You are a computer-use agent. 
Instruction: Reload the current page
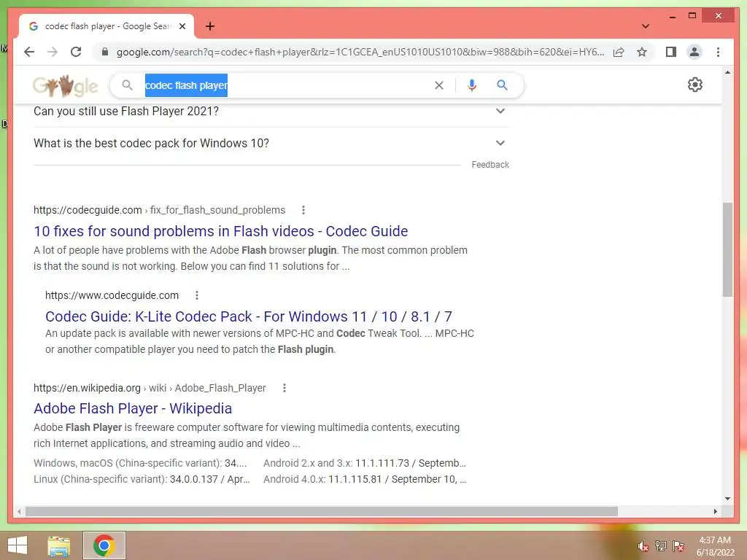(76, 52)
